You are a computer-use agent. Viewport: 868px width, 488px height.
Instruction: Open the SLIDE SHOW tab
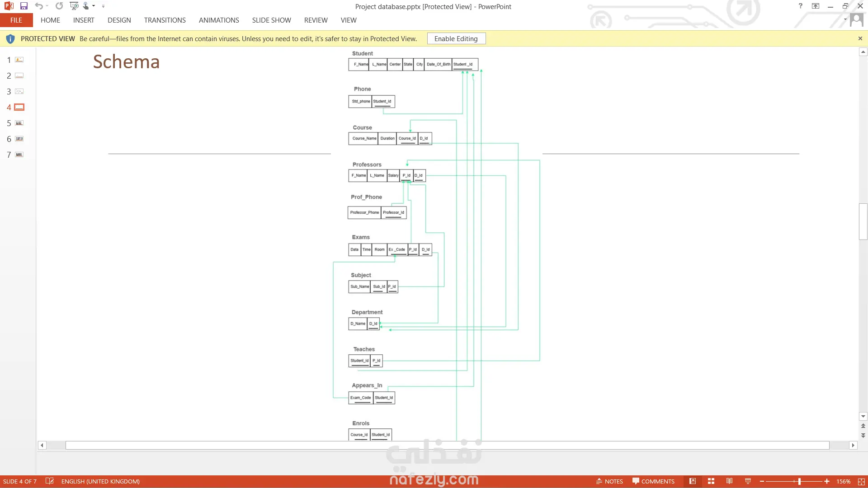[272, 20]
